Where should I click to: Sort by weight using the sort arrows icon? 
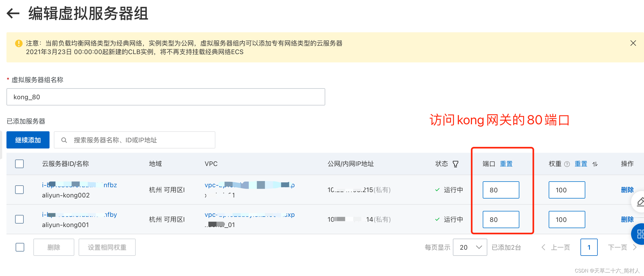point(595,164)
